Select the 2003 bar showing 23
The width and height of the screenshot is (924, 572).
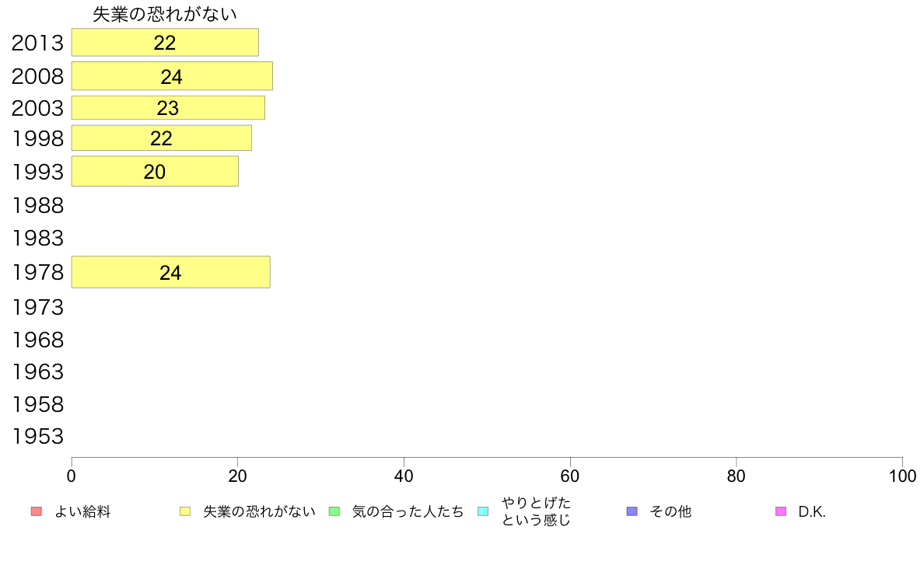169,108
